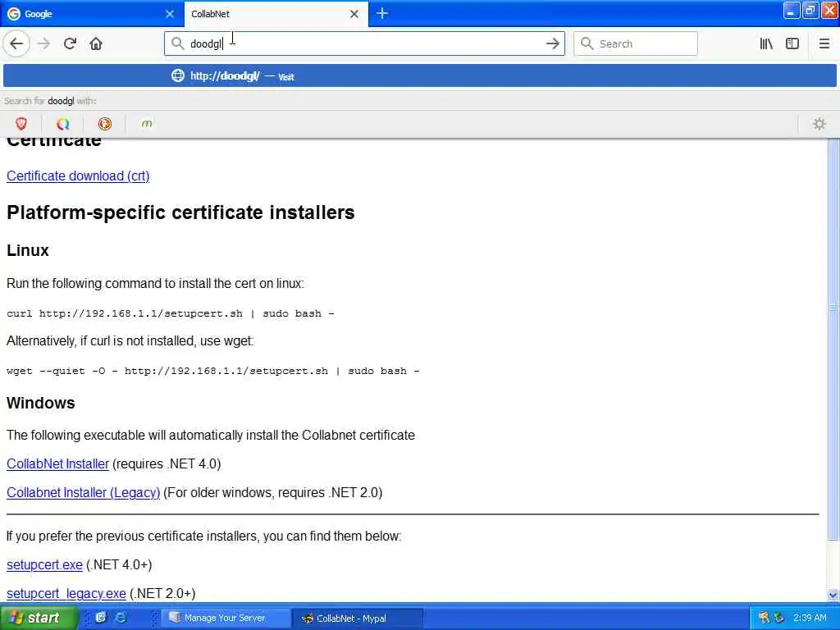This screenshot has width=840, height=630.
Task: Click the wget setupcert.sh command text
Action: (x=212, y=371)
